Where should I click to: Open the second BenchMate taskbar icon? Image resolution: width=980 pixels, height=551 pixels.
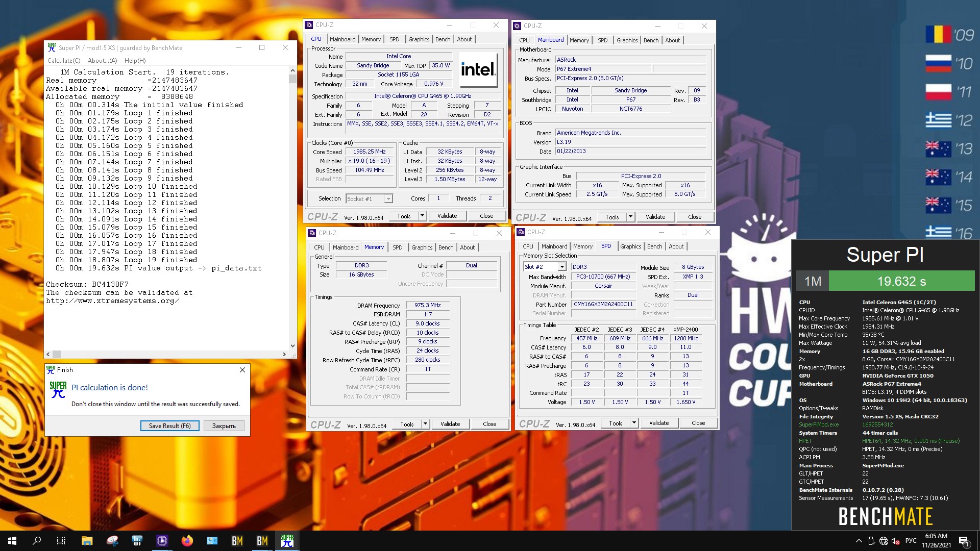[262, 541]
